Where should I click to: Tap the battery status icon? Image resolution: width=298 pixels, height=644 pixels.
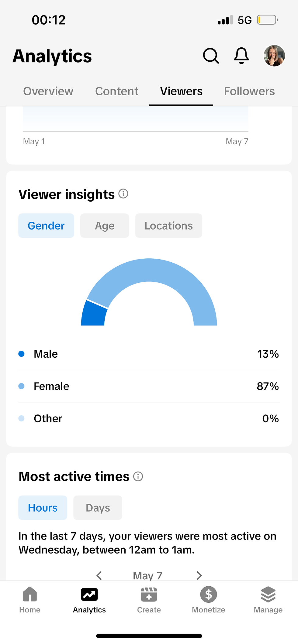pyautogui.click(x=267, y=20)
